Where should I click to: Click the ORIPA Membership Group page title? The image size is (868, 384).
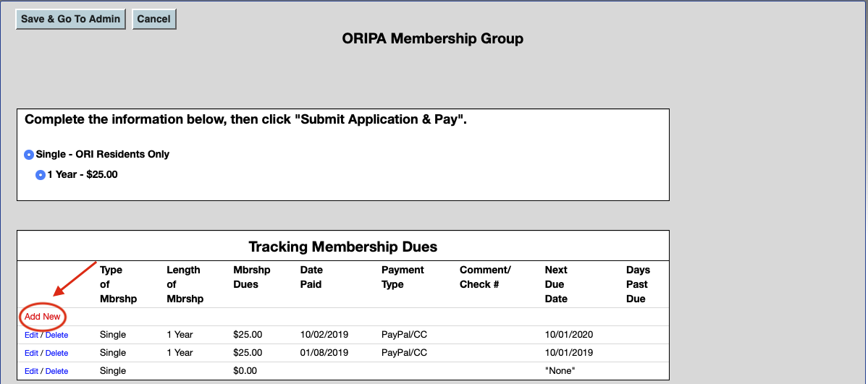(x=432, y=39)
